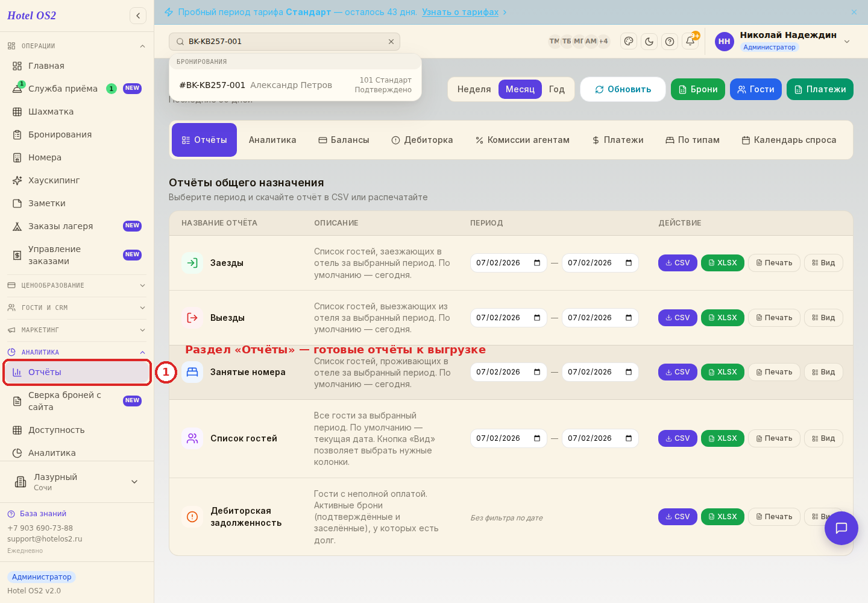Open the help question mark icon

(x=670, y=42)
